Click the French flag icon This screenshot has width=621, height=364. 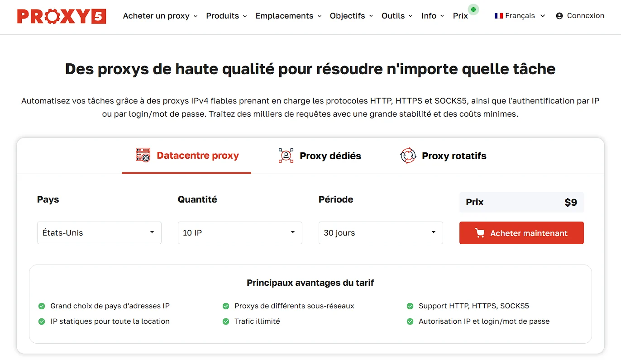[499, 16]
